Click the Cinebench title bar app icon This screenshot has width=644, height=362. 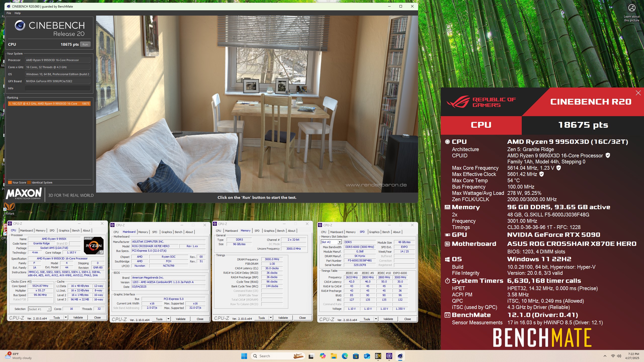9,6
